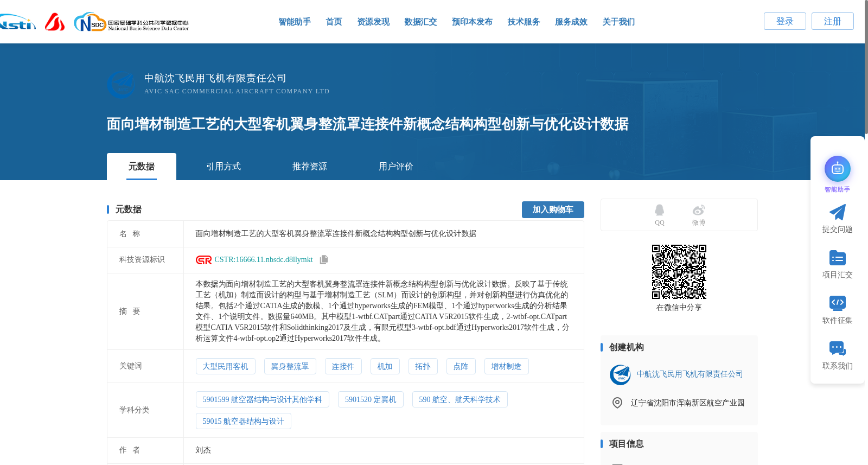Screen dimensions: 868x465
Task: Open the 智能助手 robot icon
Action: [x=838, y=169]
